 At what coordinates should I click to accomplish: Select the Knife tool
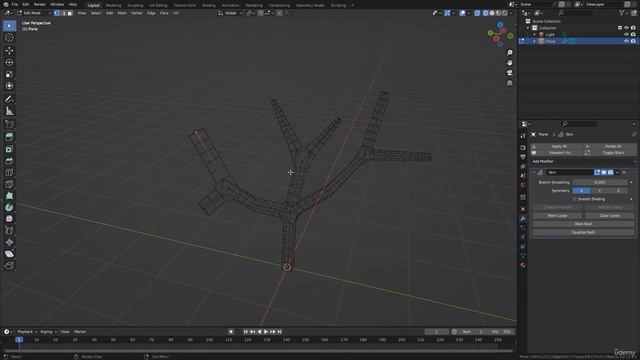(x=9, y=184)
